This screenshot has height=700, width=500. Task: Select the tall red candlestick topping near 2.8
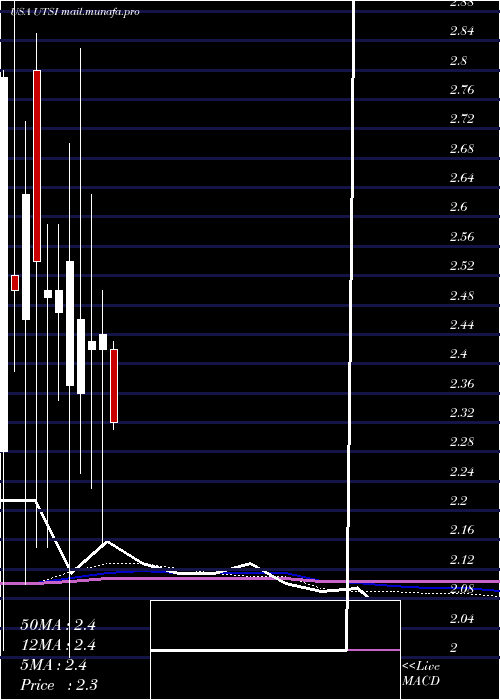(37, 166)
